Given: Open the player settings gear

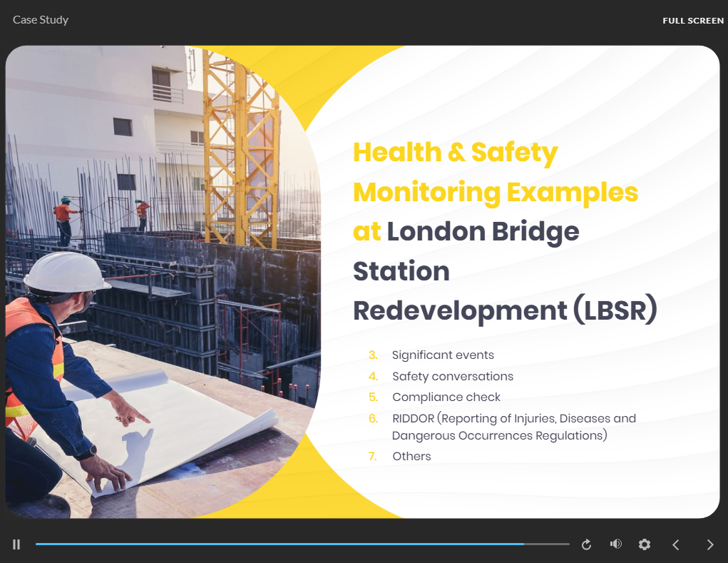Looking at the screenshot, I should pos(645,544).
